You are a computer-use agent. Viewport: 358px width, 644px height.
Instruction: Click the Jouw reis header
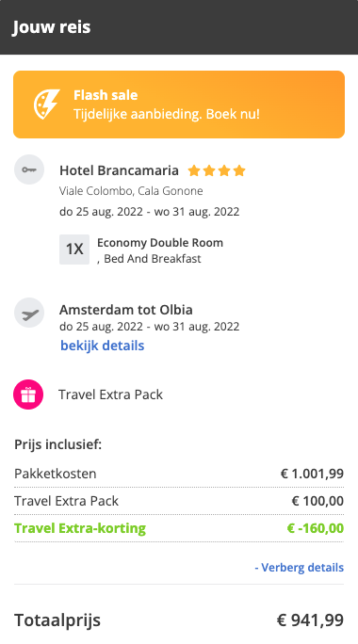coord(52,27)
